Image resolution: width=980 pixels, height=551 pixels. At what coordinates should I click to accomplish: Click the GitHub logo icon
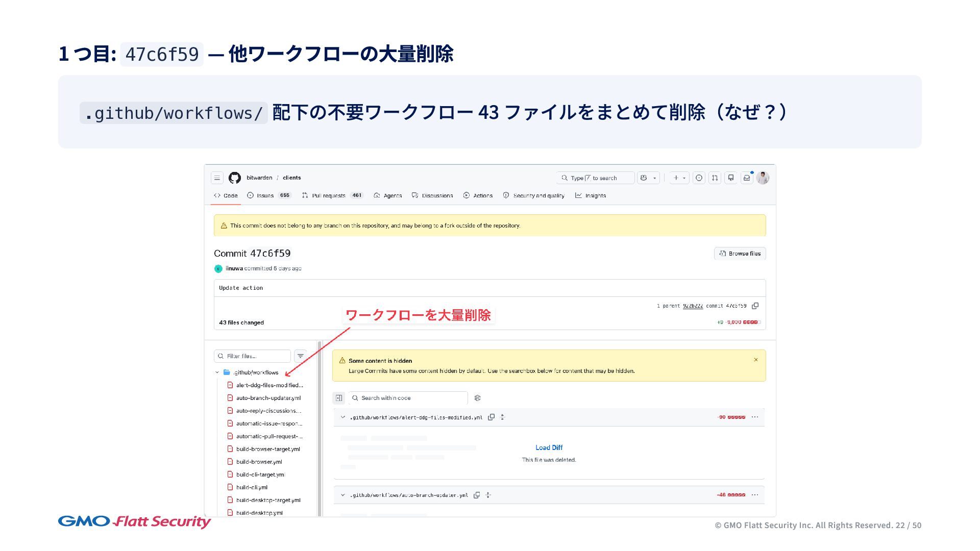[234, 178]
